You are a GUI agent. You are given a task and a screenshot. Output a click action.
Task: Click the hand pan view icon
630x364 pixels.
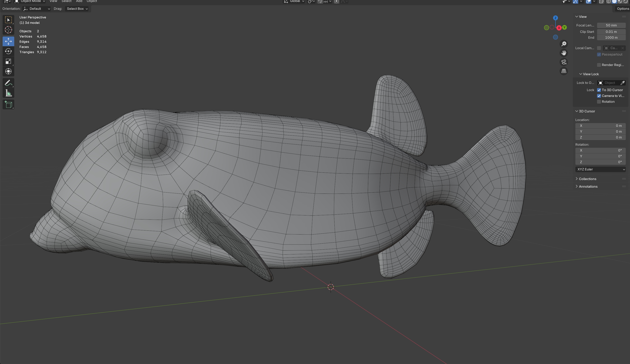(564, 53)
